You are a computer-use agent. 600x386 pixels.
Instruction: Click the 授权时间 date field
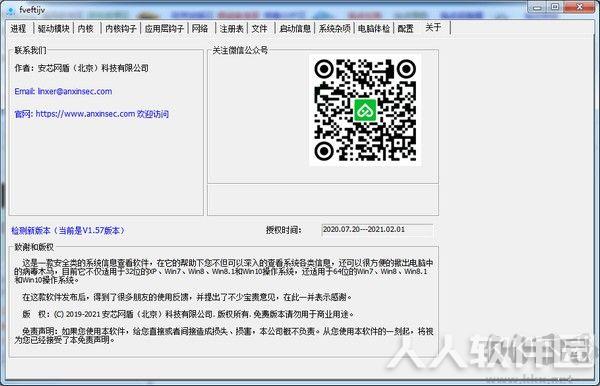click(x=377, y=230)
